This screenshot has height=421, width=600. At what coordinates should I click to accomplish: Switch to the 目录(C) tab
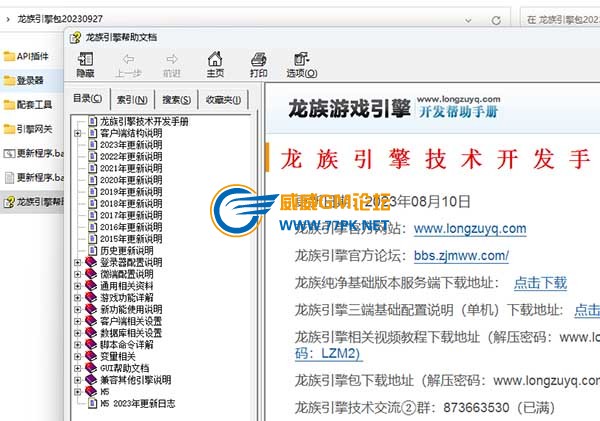tap(88, 99)
